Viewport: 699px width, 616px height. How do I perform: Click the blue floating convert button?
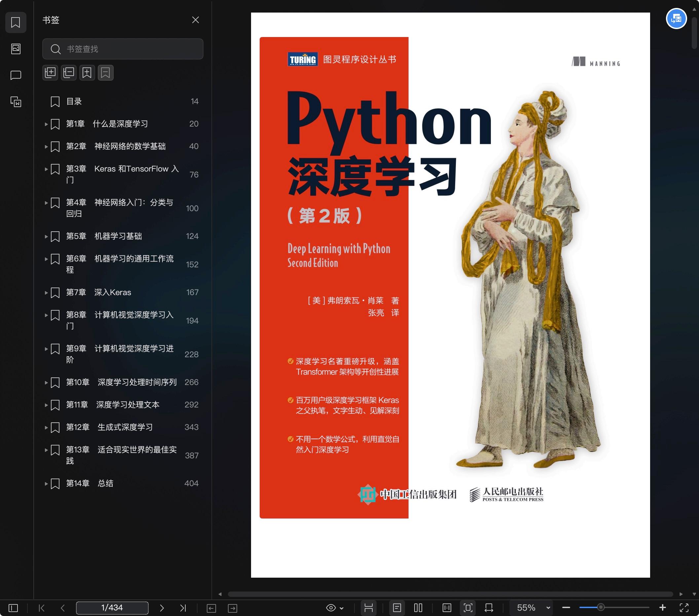(676, 19)
